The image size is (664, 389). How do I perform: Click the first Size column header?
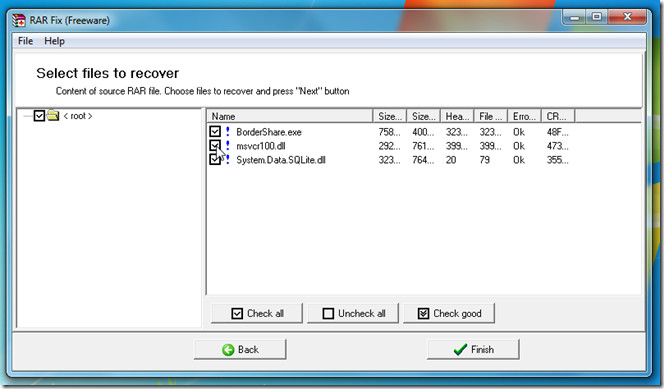[x=390, y=116]
